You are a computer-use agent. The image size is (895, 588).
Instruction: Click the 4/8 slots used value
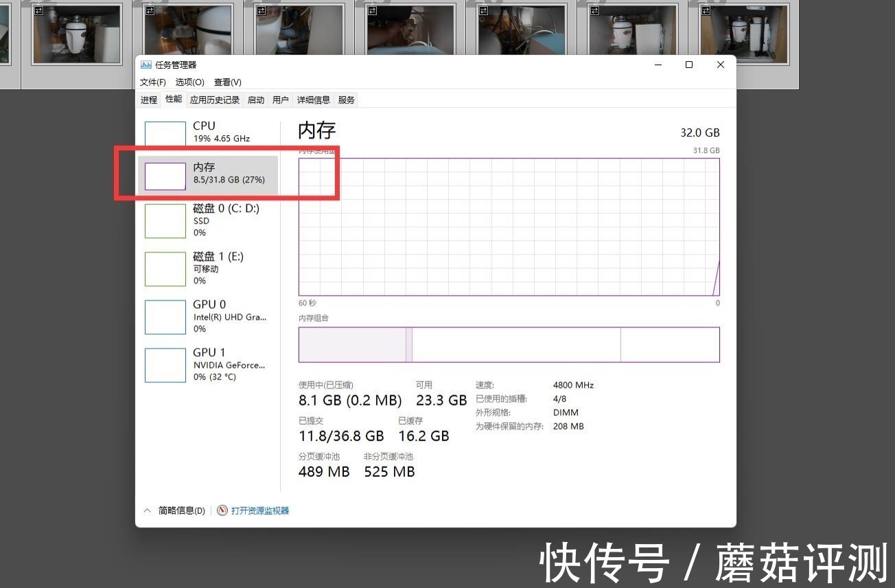click(x=559, y=399)
